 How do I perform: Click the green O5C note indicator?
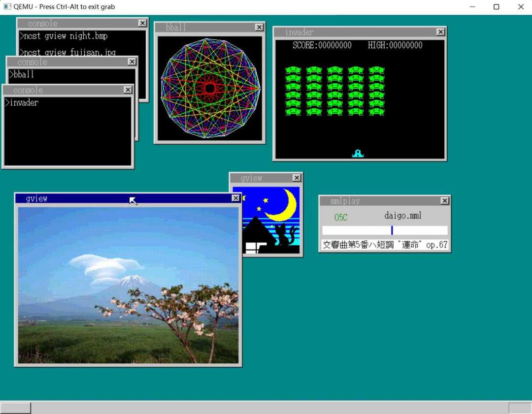coord(341,218)
